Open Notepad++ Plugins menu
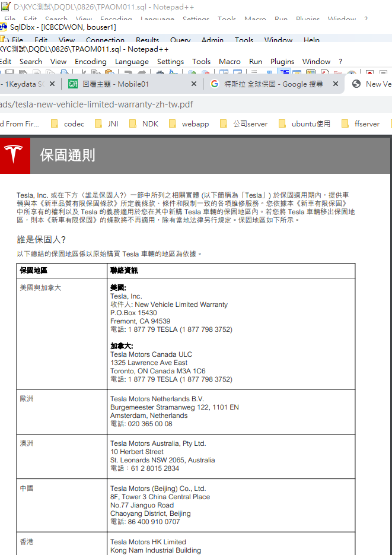Screen dimensions: 392x555 coord(282,62)
